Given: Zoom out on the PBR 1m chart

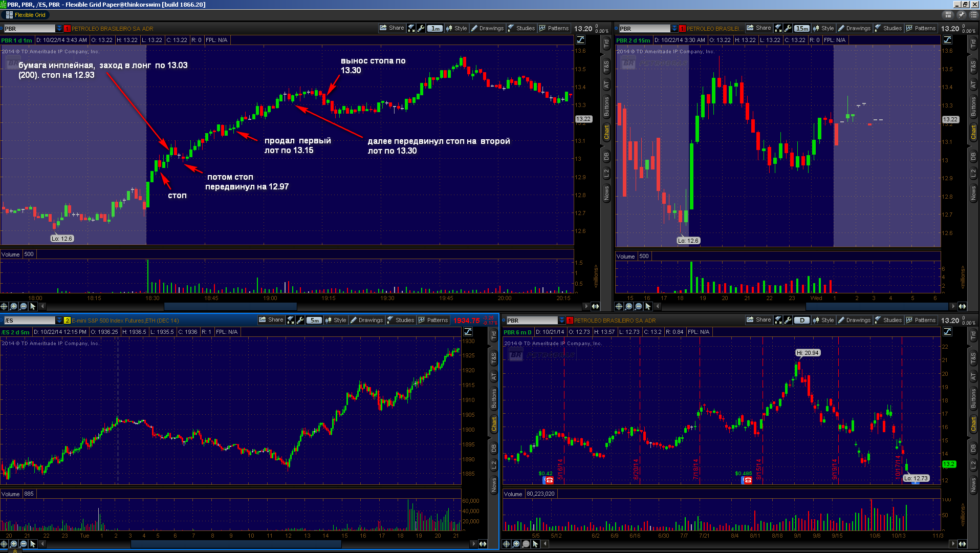Looking at the screenshot, I should (24, 306).
